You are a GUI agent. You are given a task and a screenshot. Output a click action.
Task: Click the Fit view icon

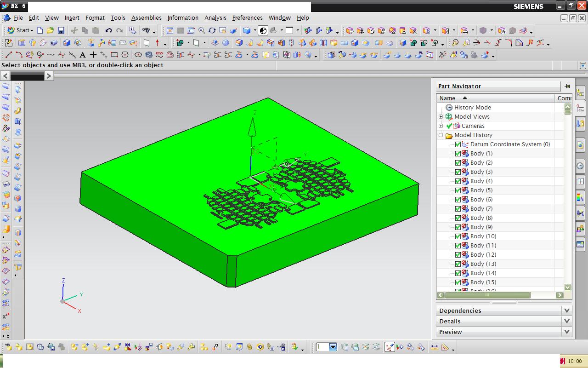(x=170, y=30)
